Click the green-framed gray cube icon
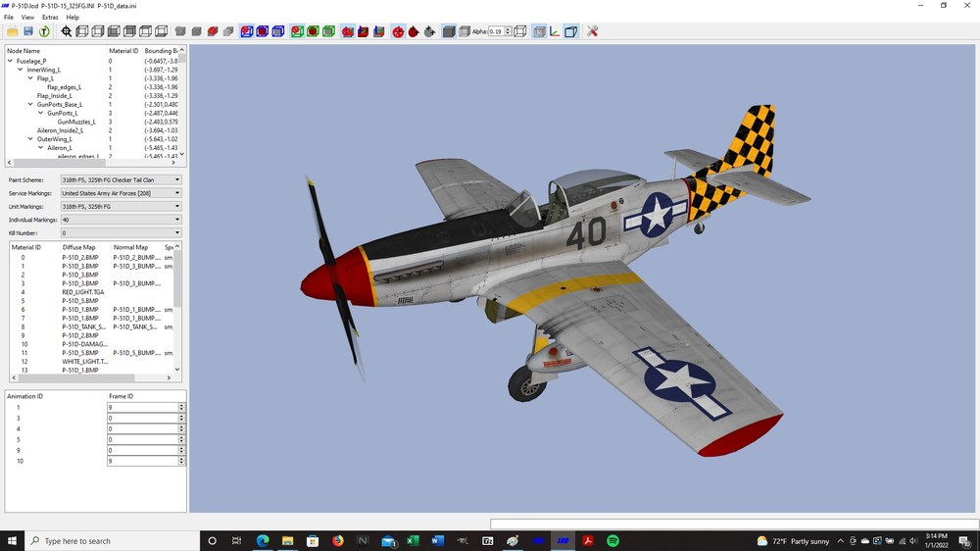The height and width of the screenshot is (551, 980). (x=328, y=31)
